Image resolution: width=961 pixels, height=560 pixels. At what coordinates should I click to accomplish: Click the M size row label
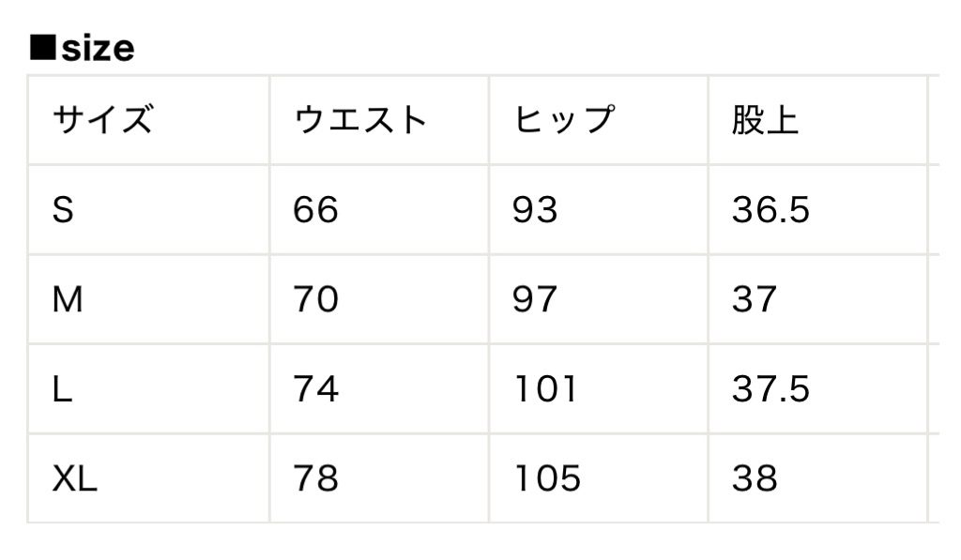68,300
